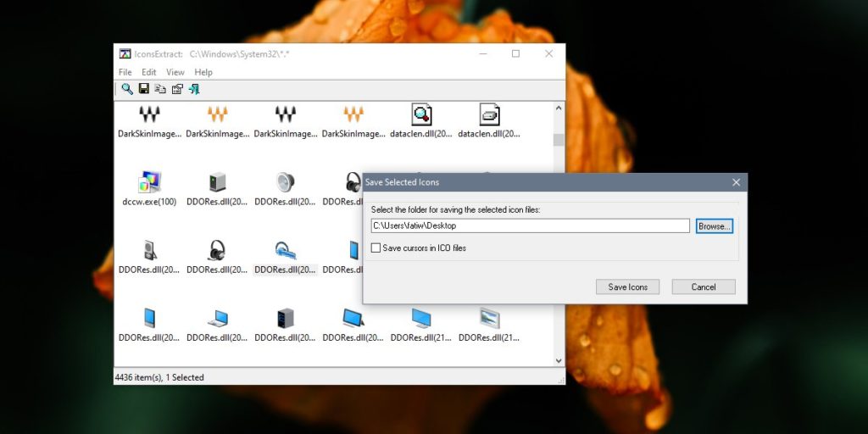Open the Help menu
Screen dimensions: 868x434
pos(203,72)
